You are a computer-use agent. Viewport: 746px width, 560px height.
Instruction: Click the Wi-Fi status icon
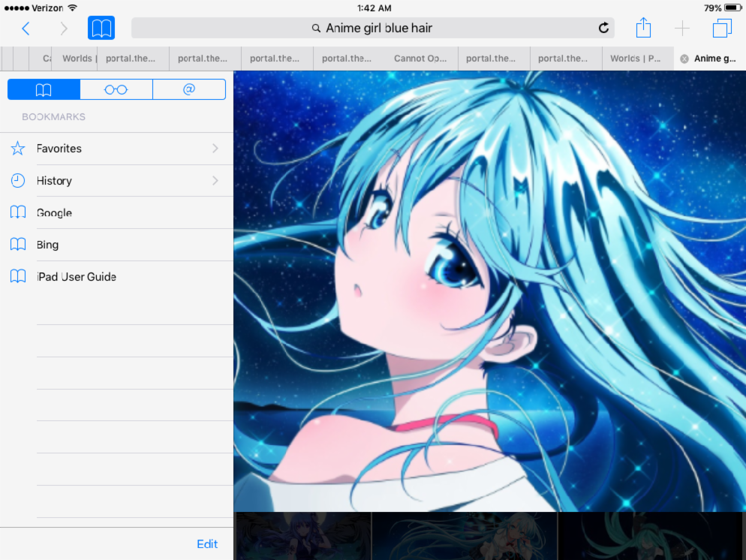(x=72, y=8)
